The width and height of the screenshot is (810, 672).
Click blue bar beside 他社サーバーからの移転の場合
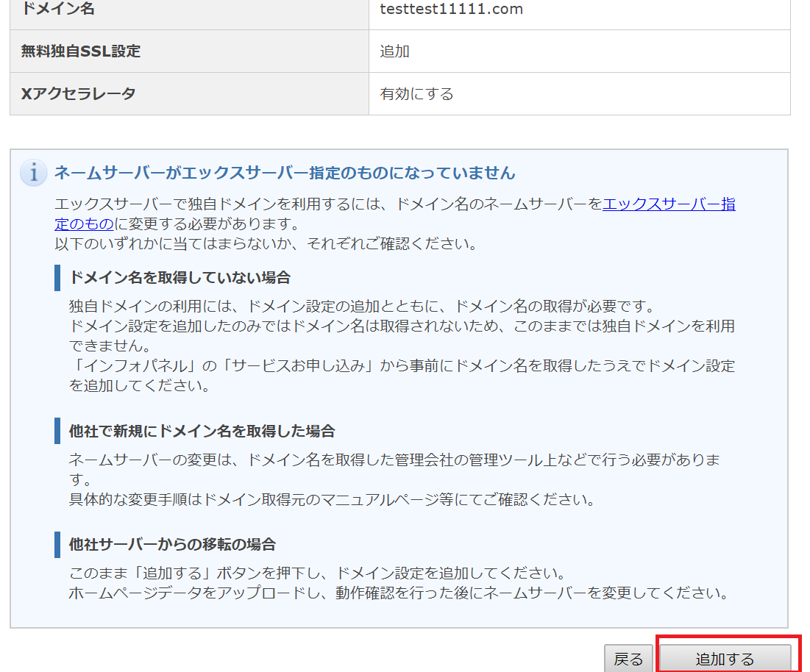coord(57,545)
